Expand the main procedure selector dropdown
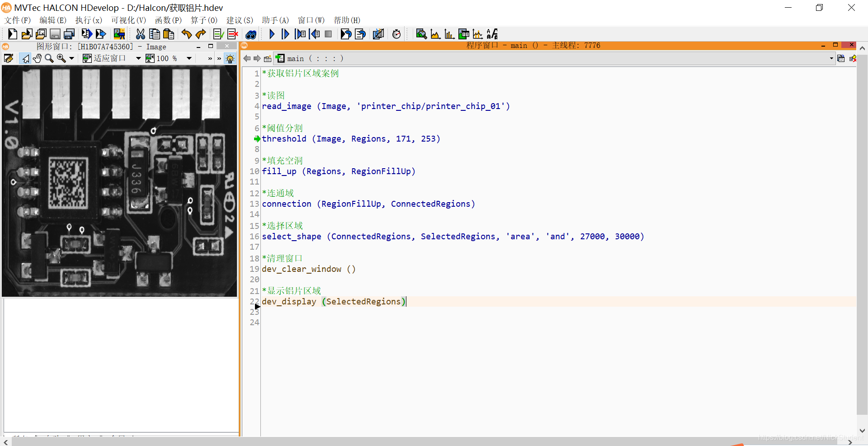Image resolution: width=868 pixels, height=446 pixels. pyautogui.click(x=831, y=58)
